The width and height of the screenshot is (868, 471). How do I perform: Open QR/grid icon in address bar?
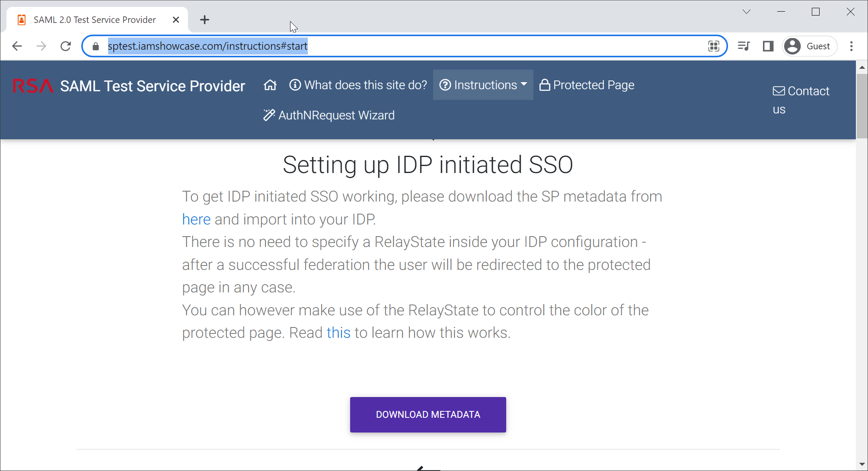point(714,46)
